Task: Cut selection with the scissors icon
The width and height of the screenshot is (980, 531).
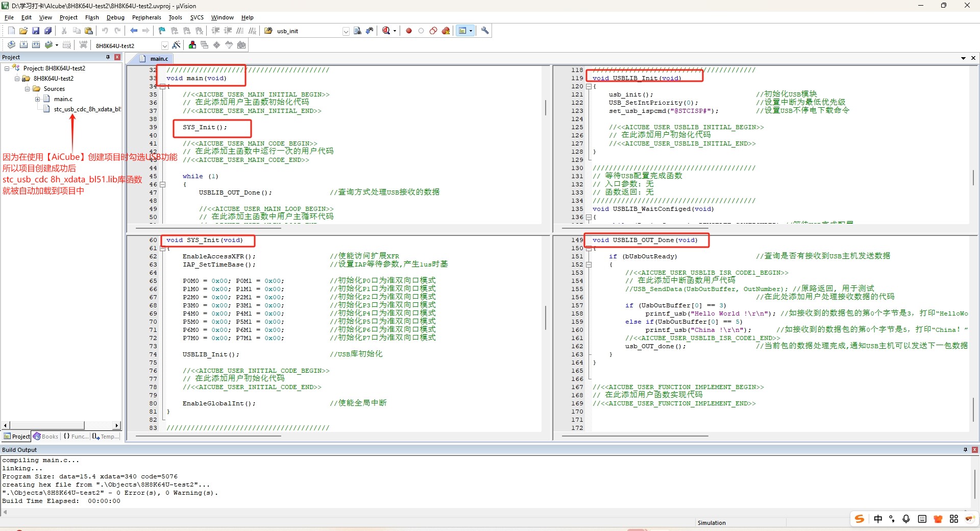Action: pyautogui.click(x=64, y=31)
